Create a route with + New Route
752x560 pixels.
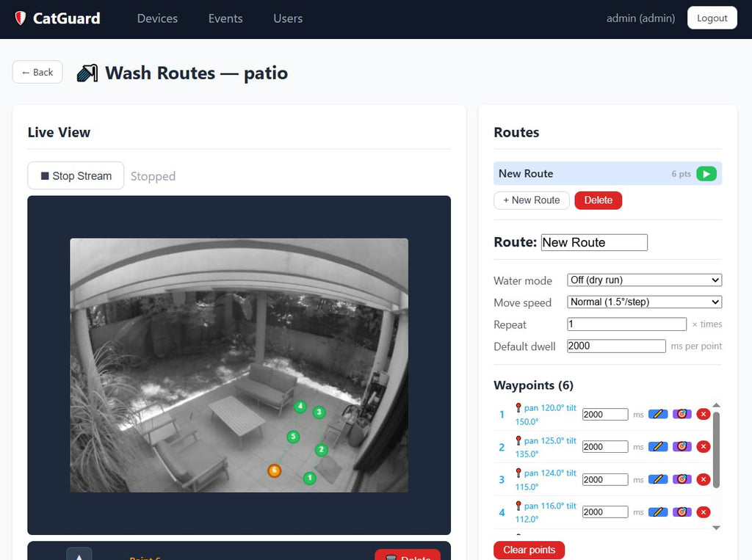click(532, 200)
